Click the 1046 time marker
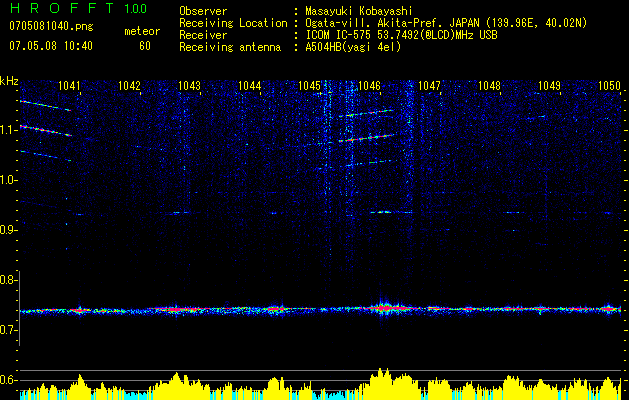 pos(369,86)
